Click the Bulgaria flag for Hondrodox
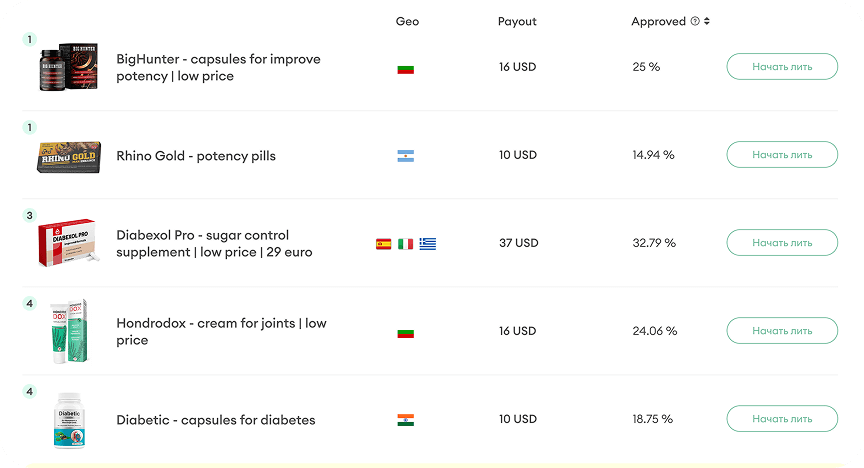864x468 pixels. click(x=405, y=332)
